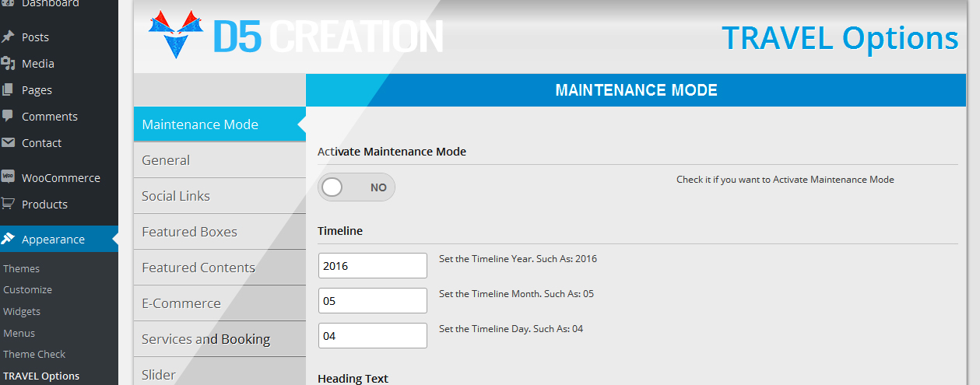The height and width of the screenshot is (385, 980).
Task: Click 'Set the Timeline Day' hint text
Action: [x=511, y=329]
